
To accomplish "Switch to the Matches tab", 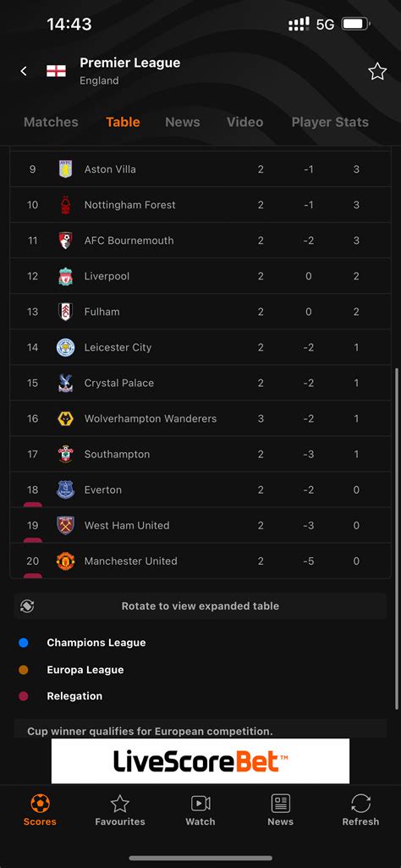I will 51,122.
